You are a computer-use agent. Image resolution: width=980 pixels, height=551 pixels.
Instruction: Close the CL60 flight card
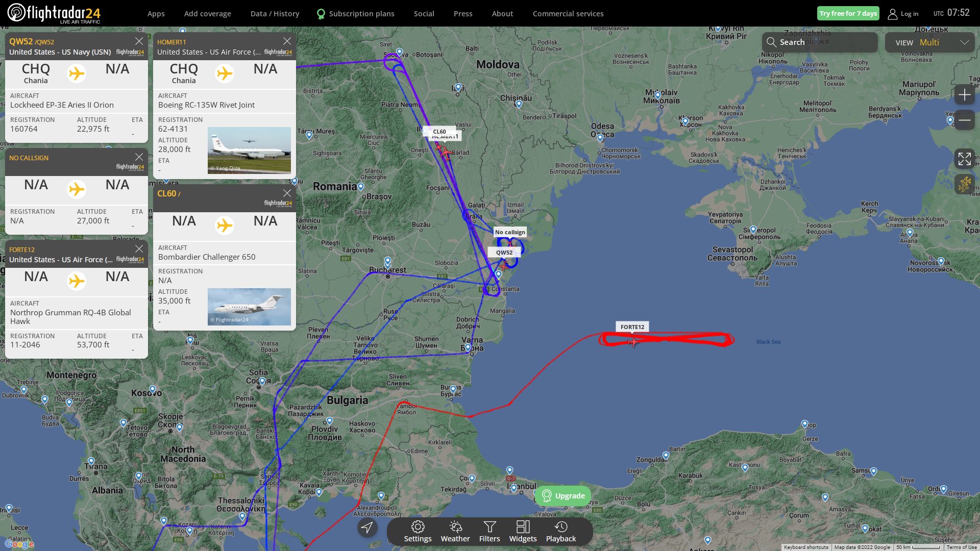coord(287,193)
